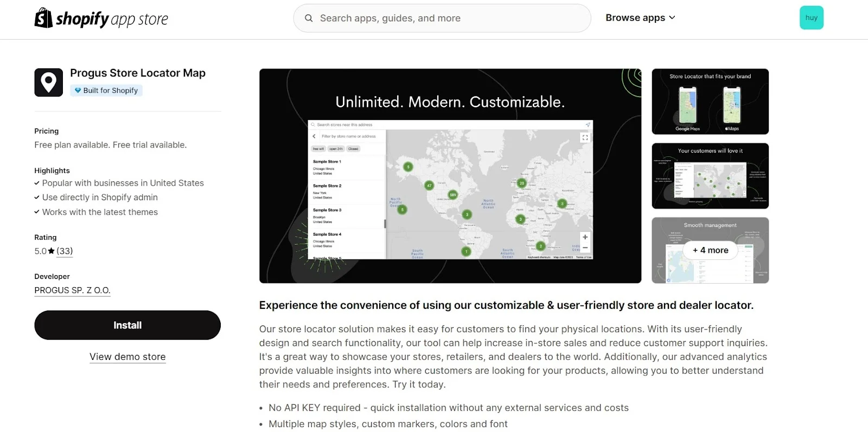The height and width of the screenshot is (432, 868).
Task: Click the Multiple map styles bullet text
Action: 388,424
